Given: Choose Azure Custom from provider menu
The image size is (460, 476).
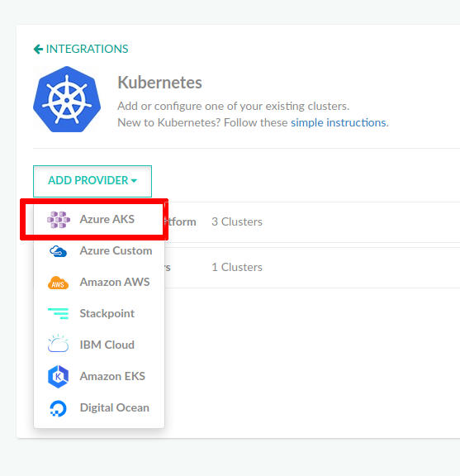Looking at the screenshot, I should click(x=99, y=250).
